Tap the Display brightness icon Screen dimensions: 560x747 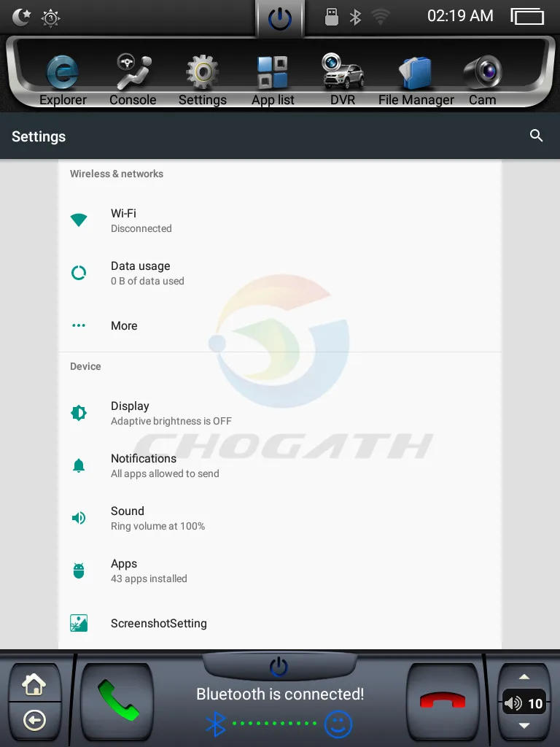point(79,413)
